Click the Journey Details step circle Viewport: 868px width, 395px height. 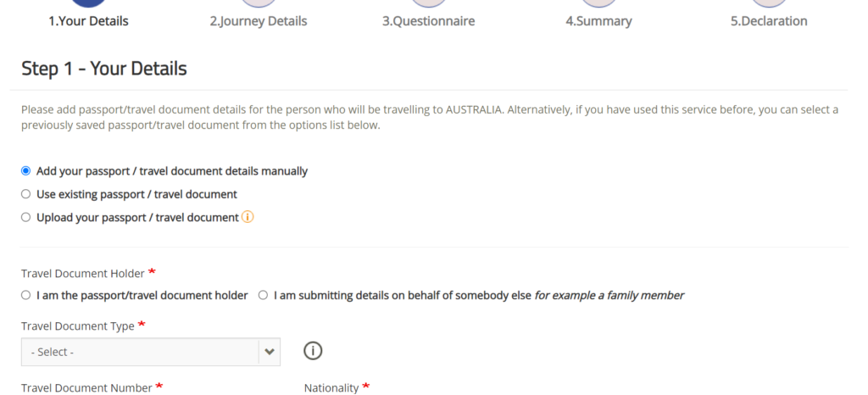click(259, 3)
